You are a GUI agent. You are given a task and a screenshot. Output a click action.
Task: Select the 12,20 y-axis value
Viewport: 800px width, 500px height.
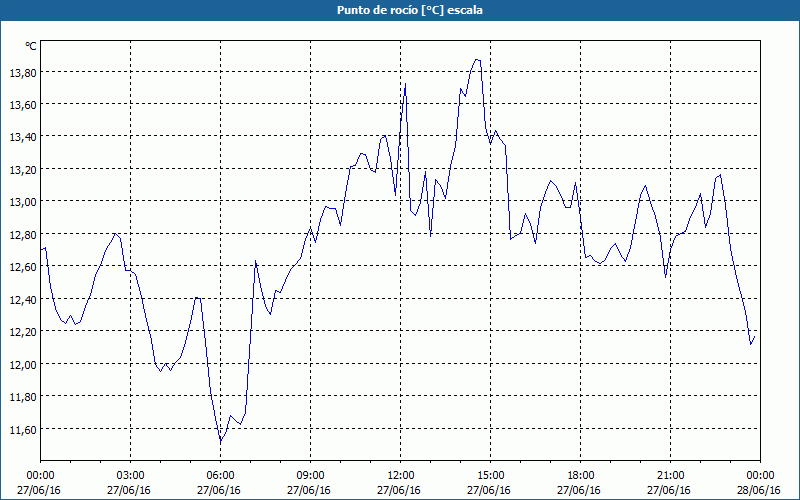tap(23, 332)
